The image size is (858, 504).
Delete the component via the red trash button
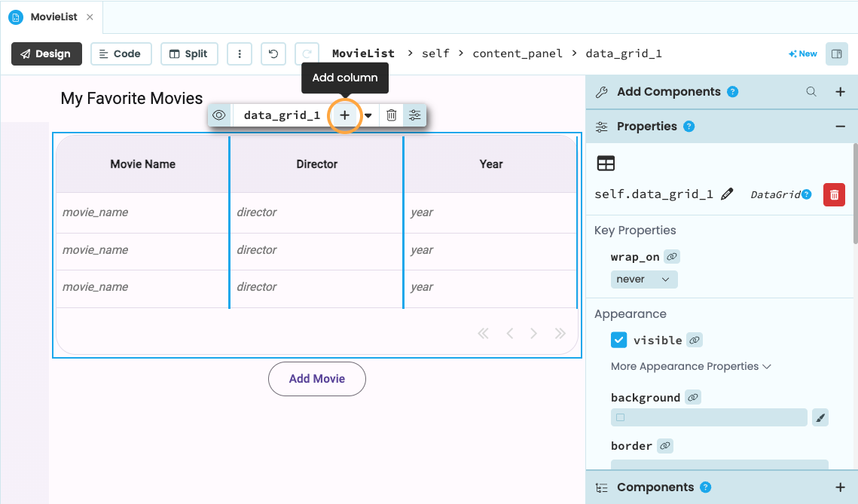[x=834, y=194]
